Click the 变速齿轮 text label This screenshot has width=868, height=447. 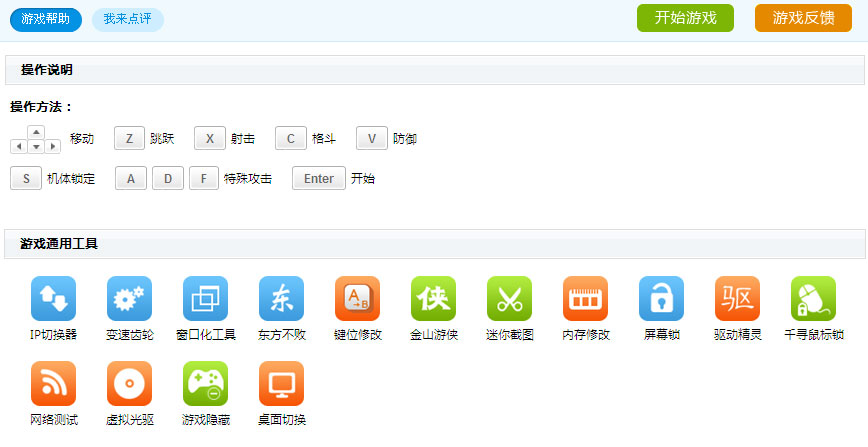(x=130, y=335)
